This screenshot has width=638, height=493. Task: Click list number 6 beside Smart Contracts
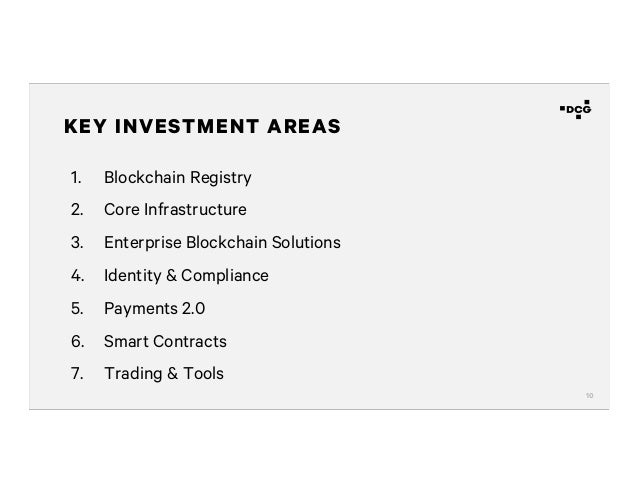pos(76,341)
